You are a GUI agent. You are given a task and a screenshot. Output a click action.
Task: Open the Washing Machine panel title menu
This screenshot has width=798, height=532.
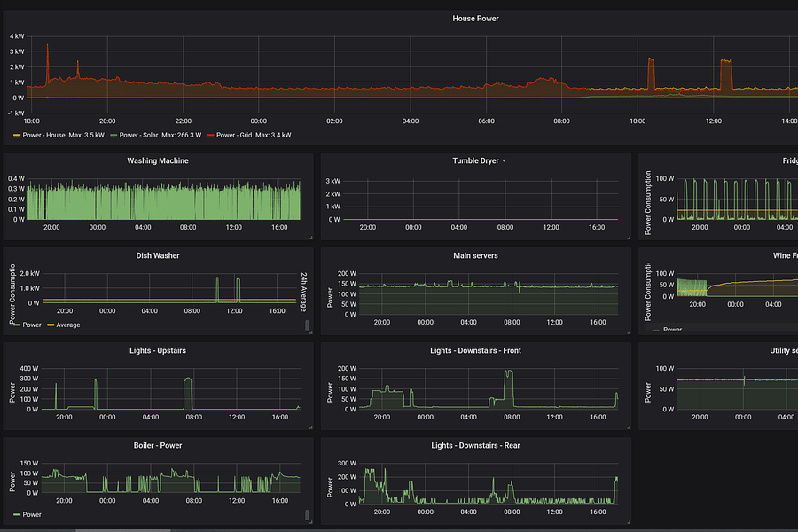(x=160, y=160)
